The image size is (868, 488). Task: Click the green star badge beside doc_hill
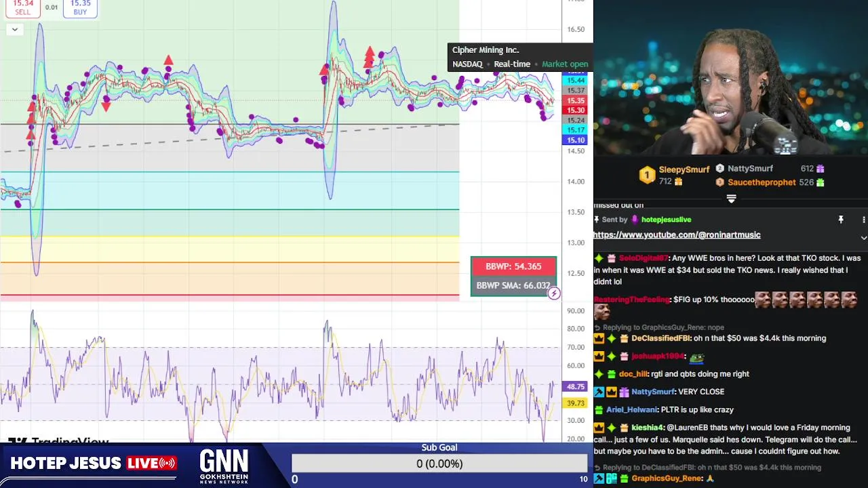tap(599, 374)
